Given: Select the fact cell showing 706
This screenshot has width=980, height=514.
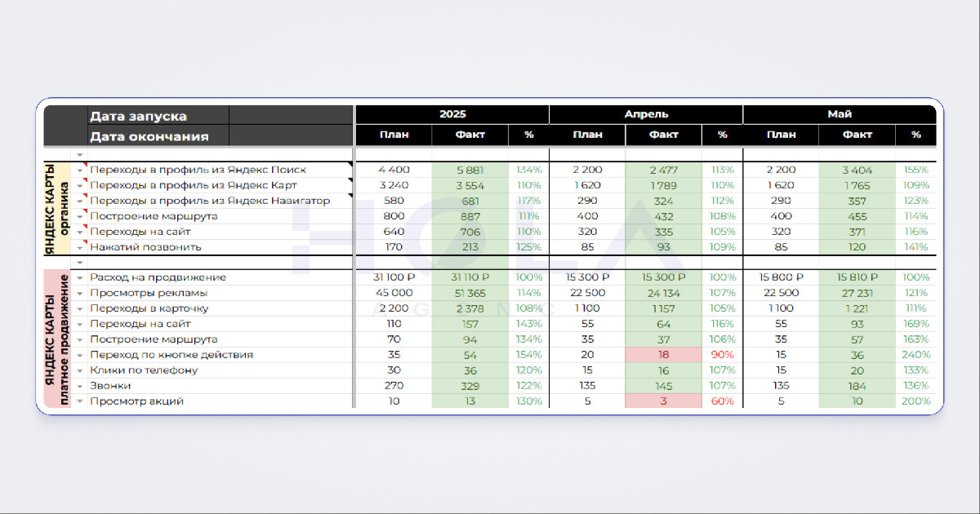Looking at the screenshot, I should click(x=470, y=232).
